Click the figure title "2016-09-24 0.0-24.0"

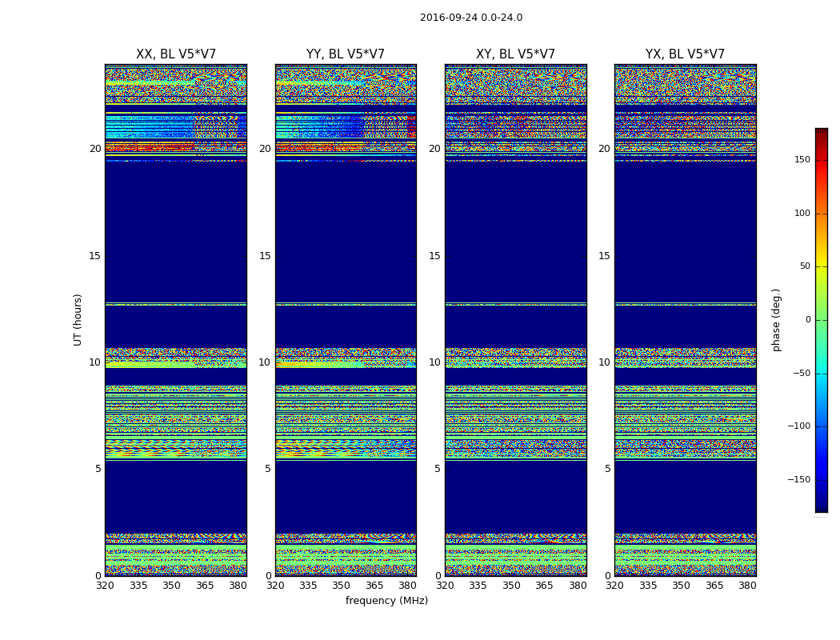click(x=470, y=18)
